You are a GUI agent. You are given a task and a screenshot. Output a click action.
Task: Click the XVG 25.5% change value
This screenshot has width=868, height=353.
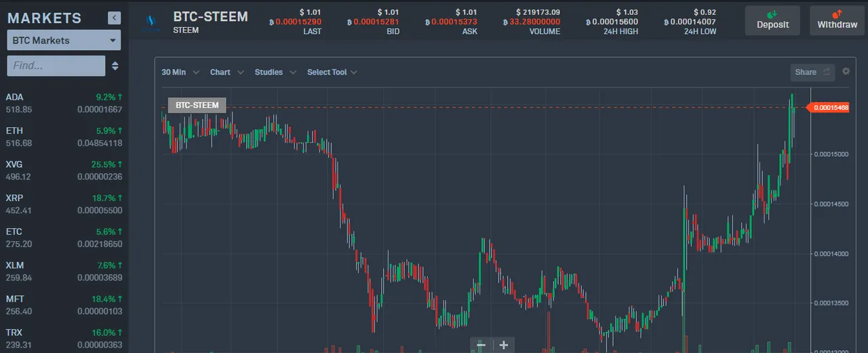(107, 164)
